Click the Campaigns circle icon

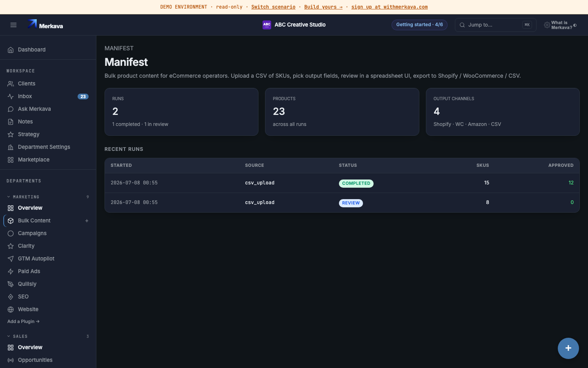[11, 233]
